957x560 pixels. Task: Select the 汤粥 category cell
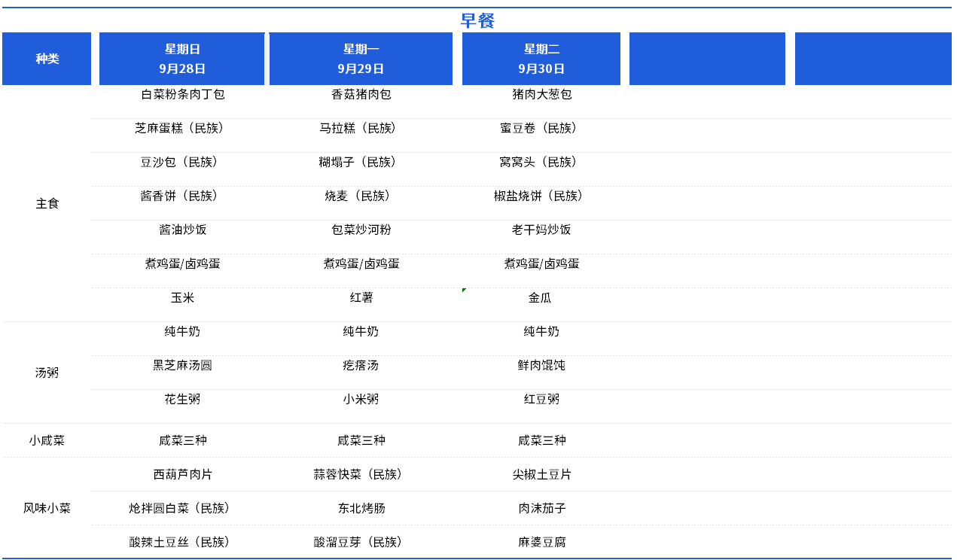click(47, 373)
